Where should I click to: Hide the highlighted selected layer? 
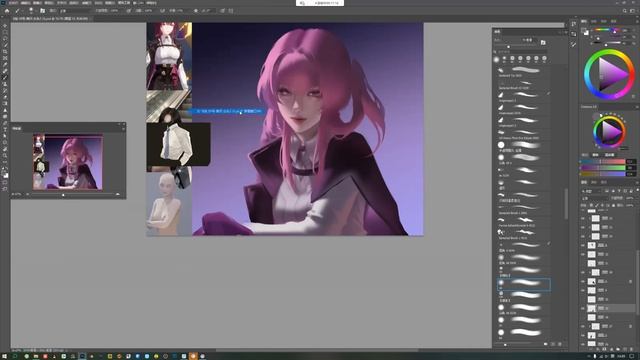tap(583, 308)
